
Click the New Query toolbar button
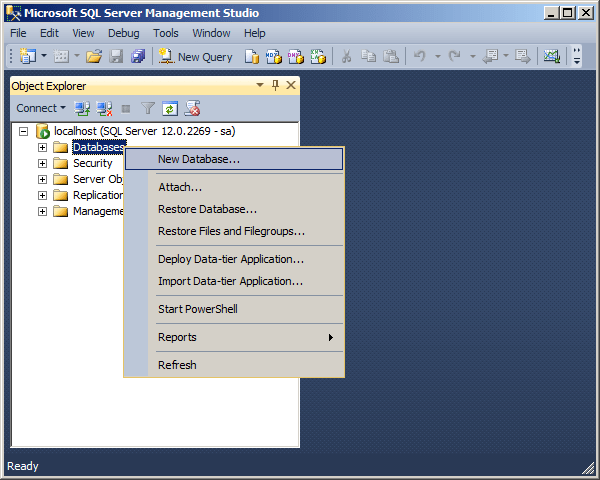point(195,57)
